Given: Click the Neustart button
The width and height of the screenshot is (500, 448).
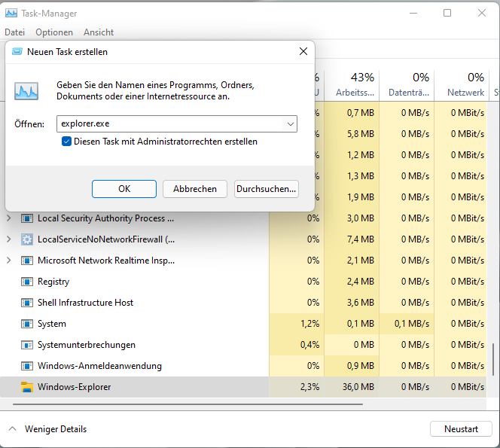Looking at the screenshot, I should click(461, 429).
